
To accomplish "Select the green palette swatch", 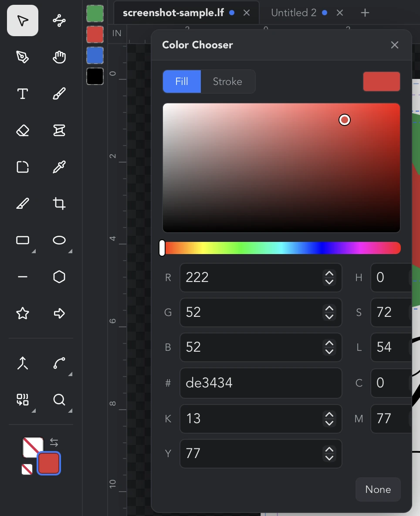I will (x=95, y=14).
